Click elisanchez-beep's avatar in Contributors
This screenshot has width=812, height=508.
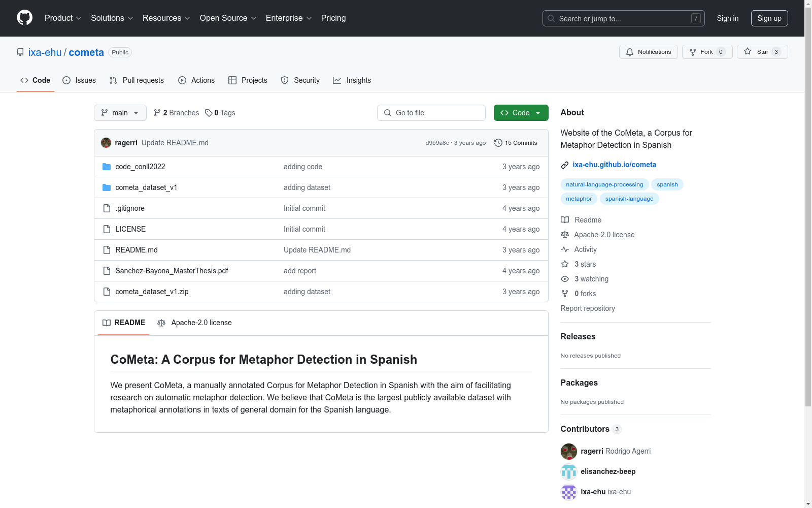[569, 471]
